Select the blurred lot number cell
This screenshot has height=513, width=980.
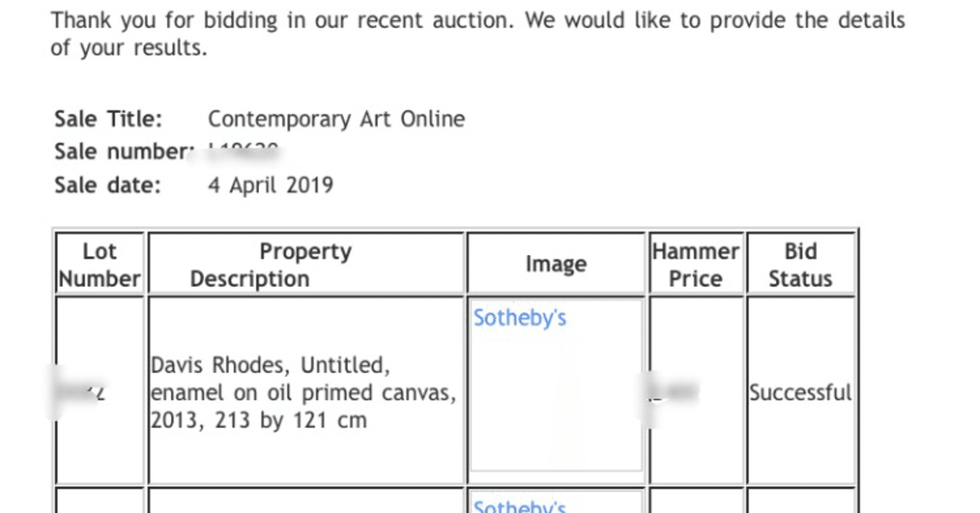coord(100,392)
